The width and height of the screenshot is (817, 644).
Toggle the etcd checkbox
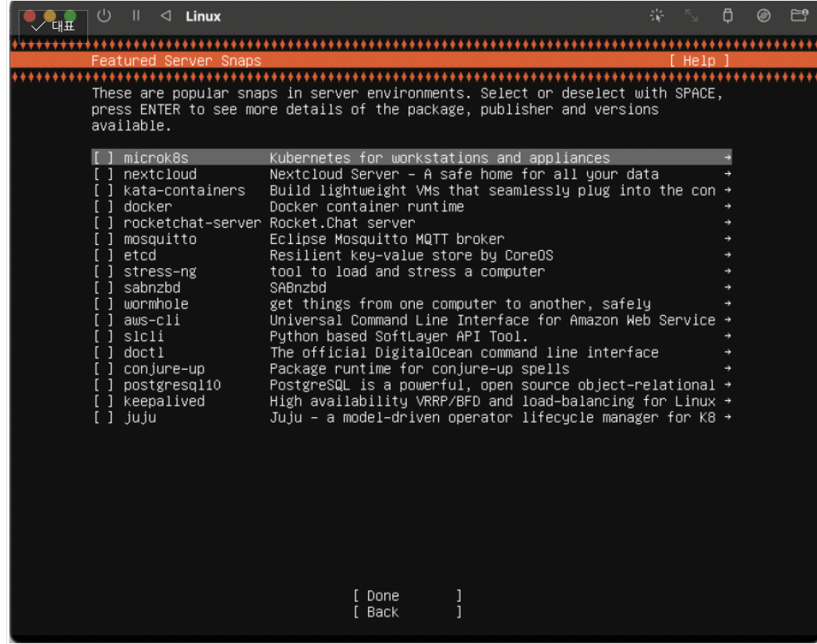(x=103, y=255)
